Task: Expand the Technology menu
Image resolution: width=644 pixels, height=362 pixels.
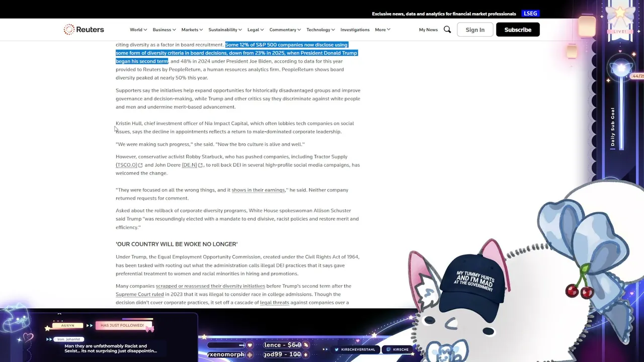Action: (x=320, y=30)
